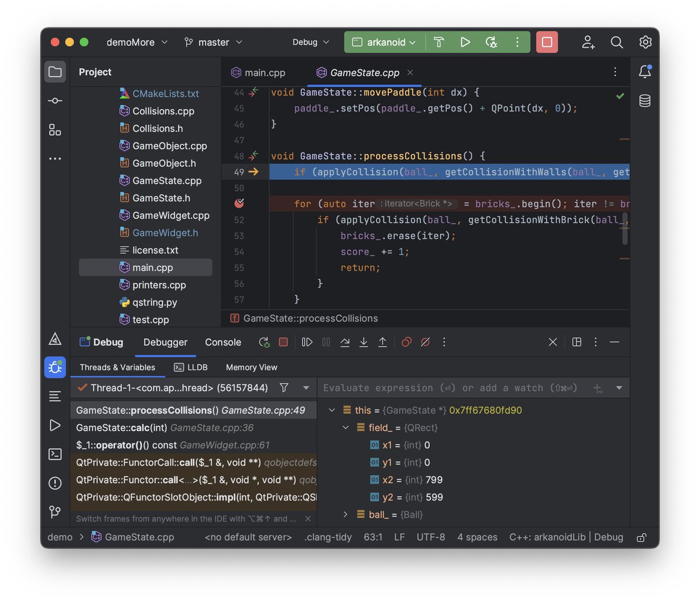700x602 pixels.
Task: Open more run actions kebab menu
Action: (517, 42)
